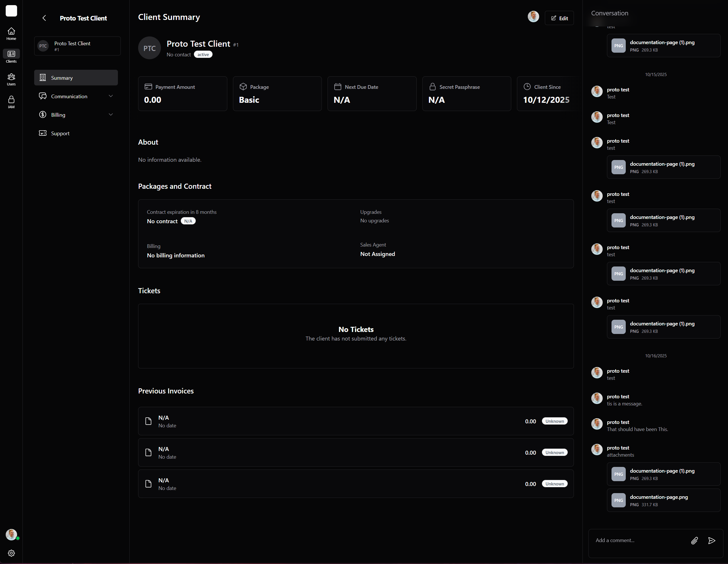Open the Users sidebar icon
The width and height of the screenshot is (728, 564).
(11, 79)
